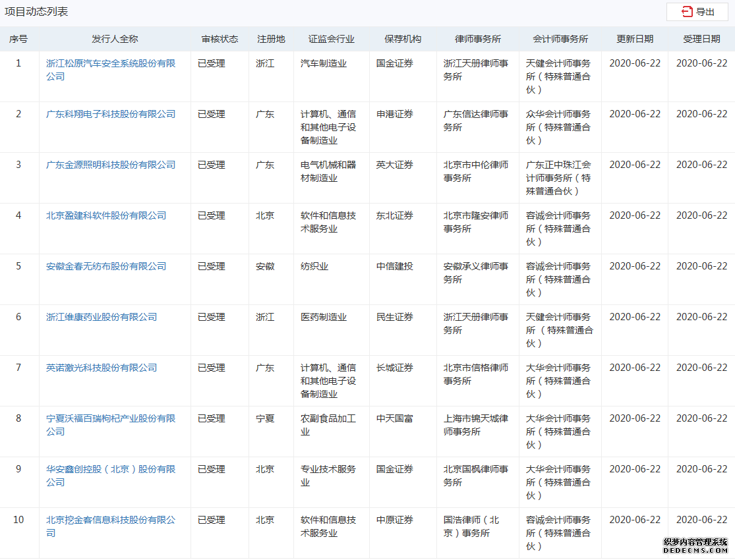Open 浙江松原汽车安全系统股份有限公司 link
This screenshot has height=560, width=735.
click(111, 70)
